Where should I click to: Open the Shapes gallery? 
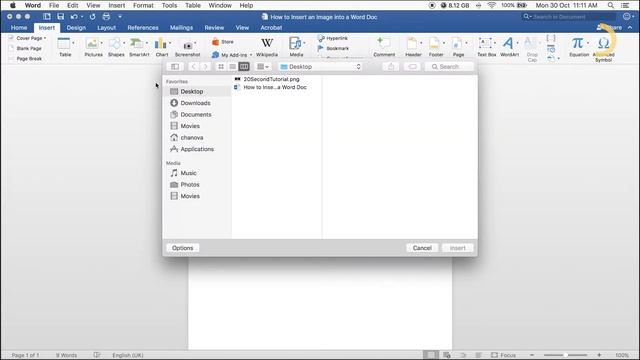coord(116,47)
